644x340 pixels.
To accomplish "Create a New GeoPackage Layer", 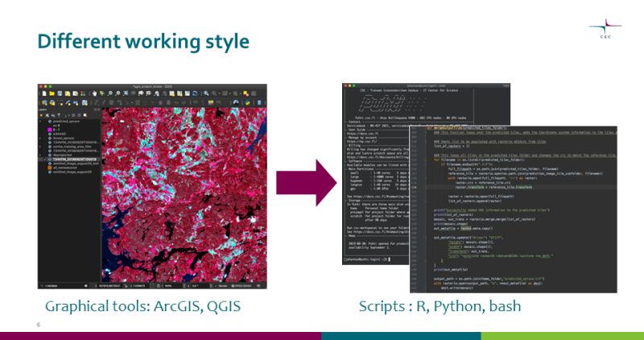I will [x=52, y=103].
